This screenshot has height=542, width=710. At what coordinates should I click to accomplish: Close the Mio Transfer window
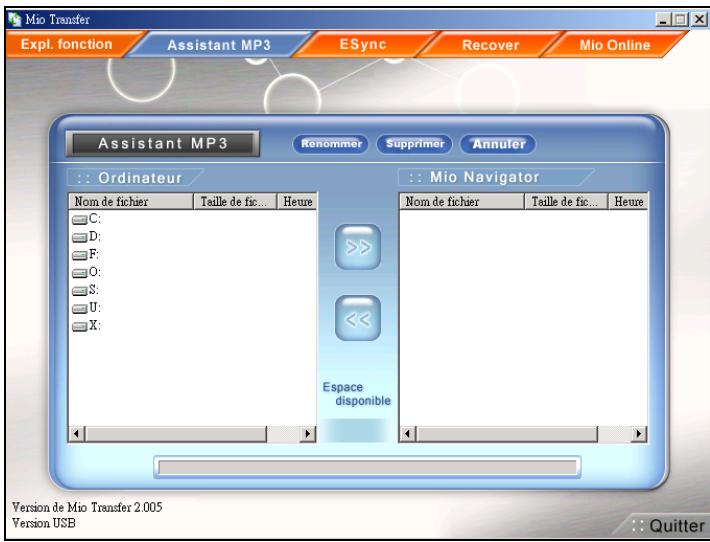click(699, 19)
